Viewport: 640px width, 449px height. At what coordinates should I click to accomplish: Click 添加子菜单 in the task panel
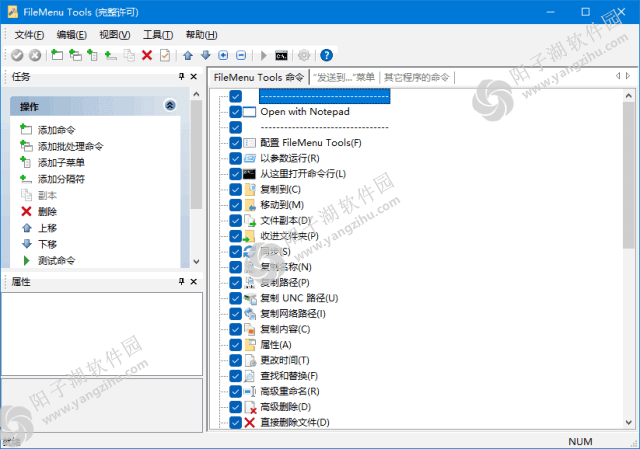(61, 162)
